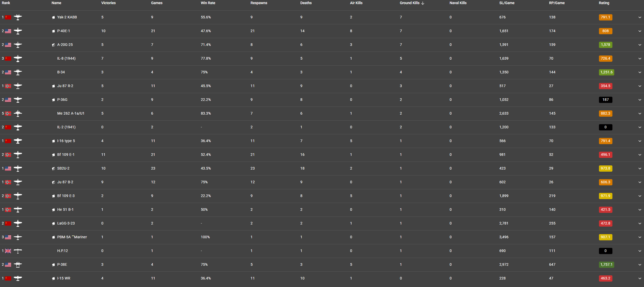This screenshot has width=644, height=287.
Task: Sort table by Rank column
Action: coord(6,3)
